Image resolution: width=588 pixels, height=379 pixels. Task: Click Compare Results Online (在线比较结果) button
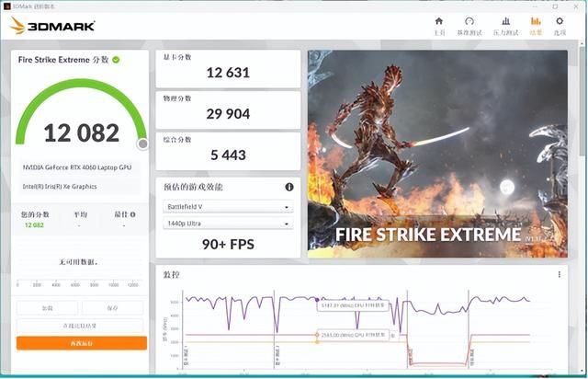pos(81,326)
